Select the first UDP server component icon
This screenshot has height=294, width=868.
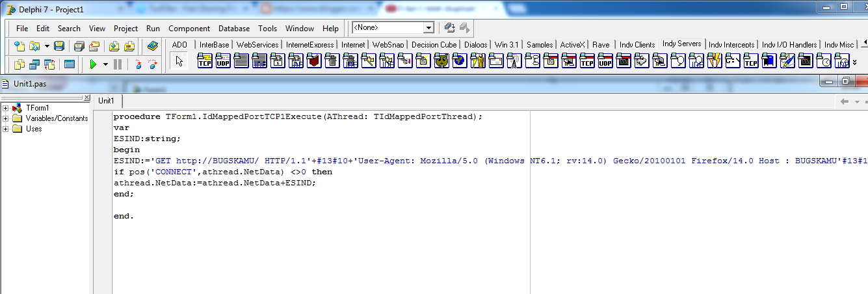tap(223, 62)
